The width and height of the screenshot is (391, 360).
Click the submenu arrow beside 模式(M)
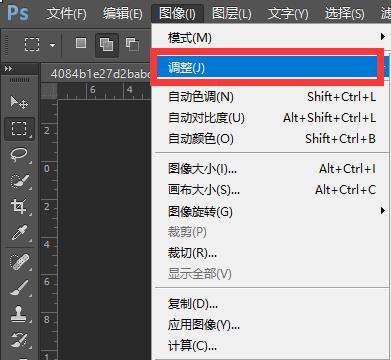click(x=383, y=37)
